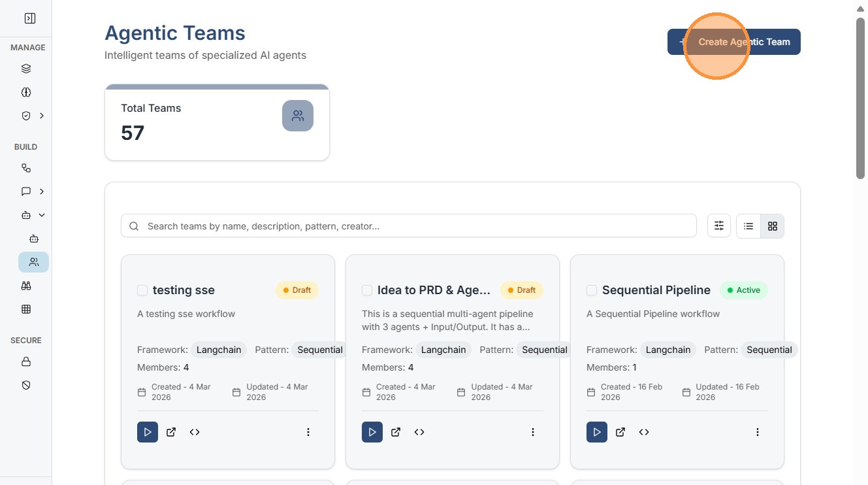View code for Sequential Pipeline team
This screenshot has height=485, width=868.
click(644, 432)
